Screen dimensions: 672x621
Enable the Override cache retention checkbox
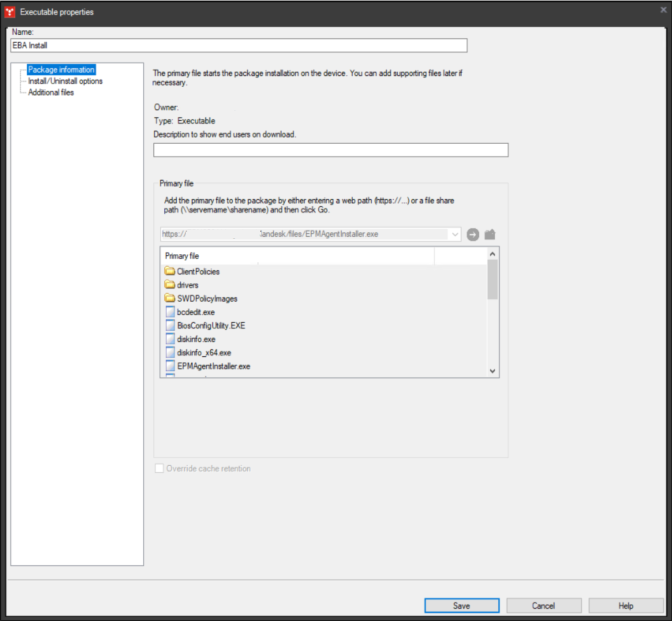tap(160, 468)
